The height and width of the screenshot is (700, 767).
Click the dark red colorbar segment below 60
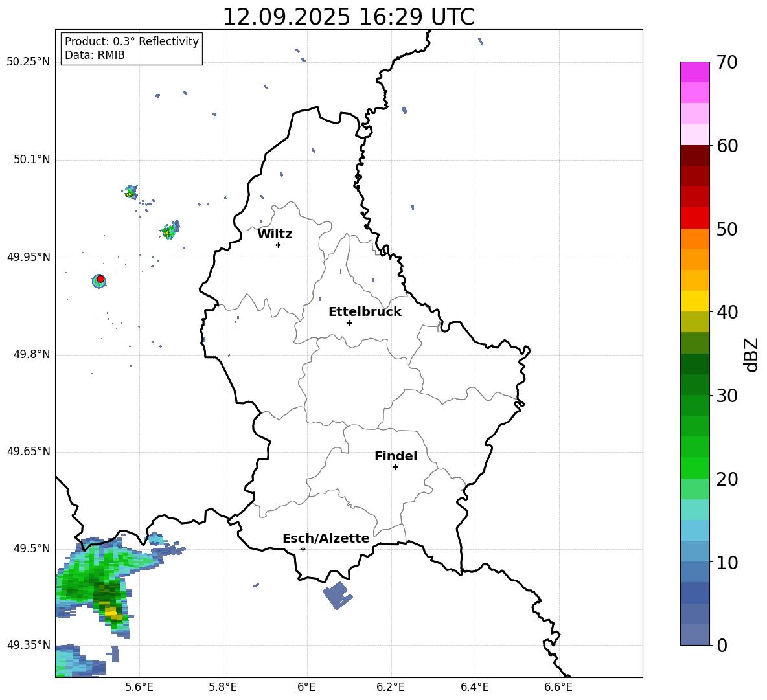pyautogui.click(x=694, y=155)
